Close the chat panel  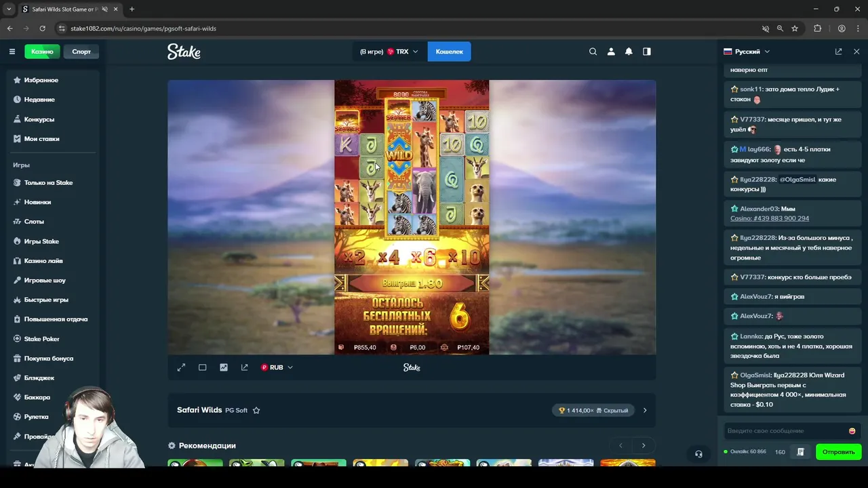coord(856,52)
